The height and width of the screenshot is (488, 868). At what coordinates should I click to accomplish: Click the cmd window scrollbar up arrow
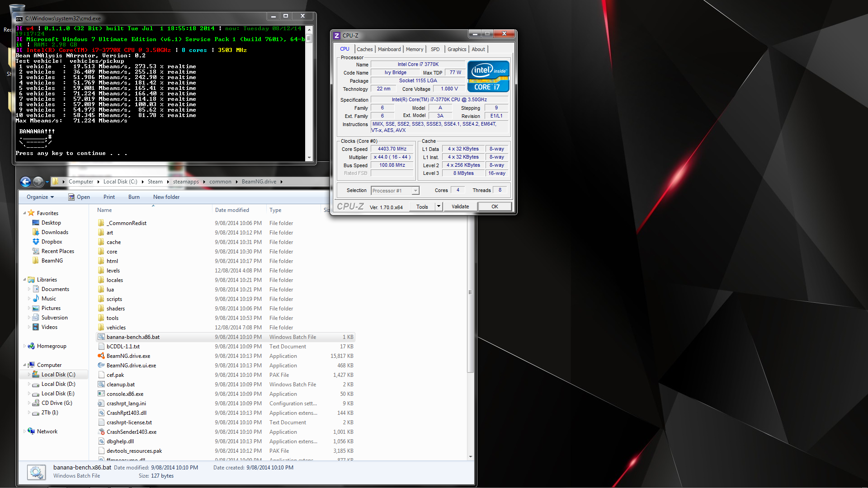click(x=309, y=29)
